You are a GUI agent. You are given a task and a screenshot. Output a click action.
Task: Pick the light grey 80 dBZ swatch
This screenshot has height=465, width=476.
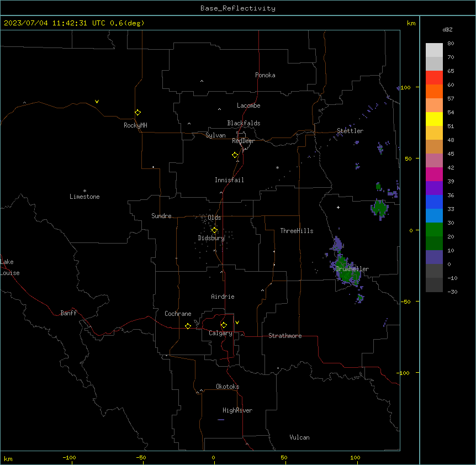tap(434, 50)
